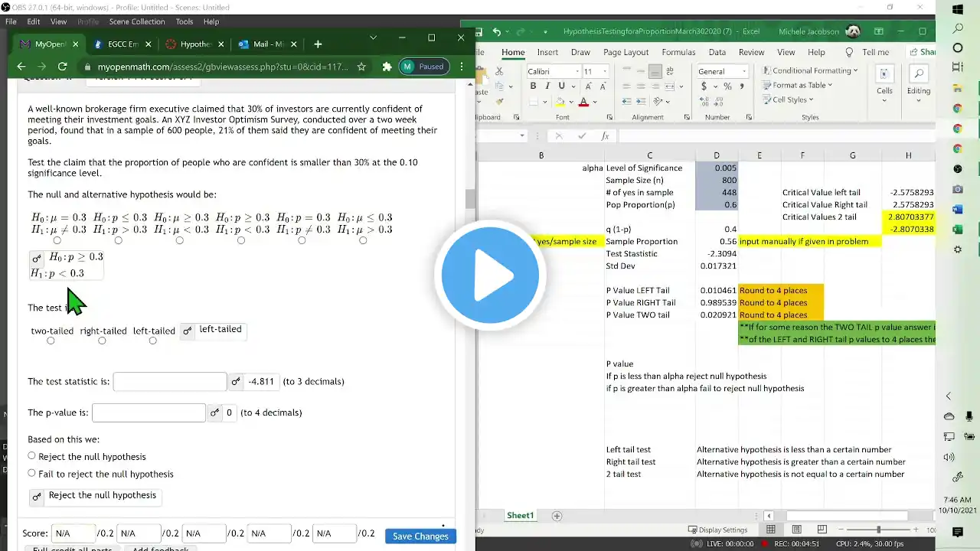Open the Fill Color dropdown arrow
This screenshot has height=551, width=980.
coord(570,102)
